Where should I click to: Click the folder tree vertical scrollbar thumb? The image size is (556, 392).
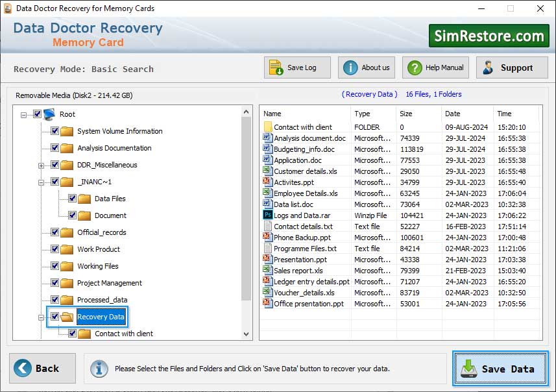(246, 208)
